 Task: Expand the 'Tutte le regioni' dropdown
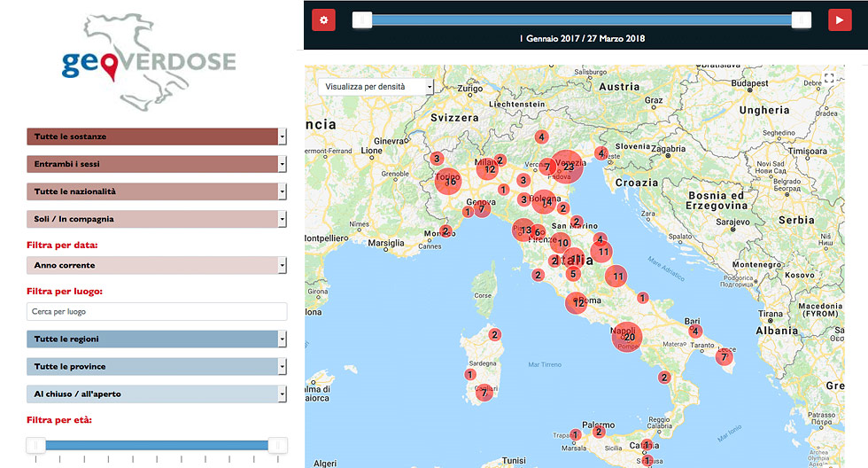157,339
